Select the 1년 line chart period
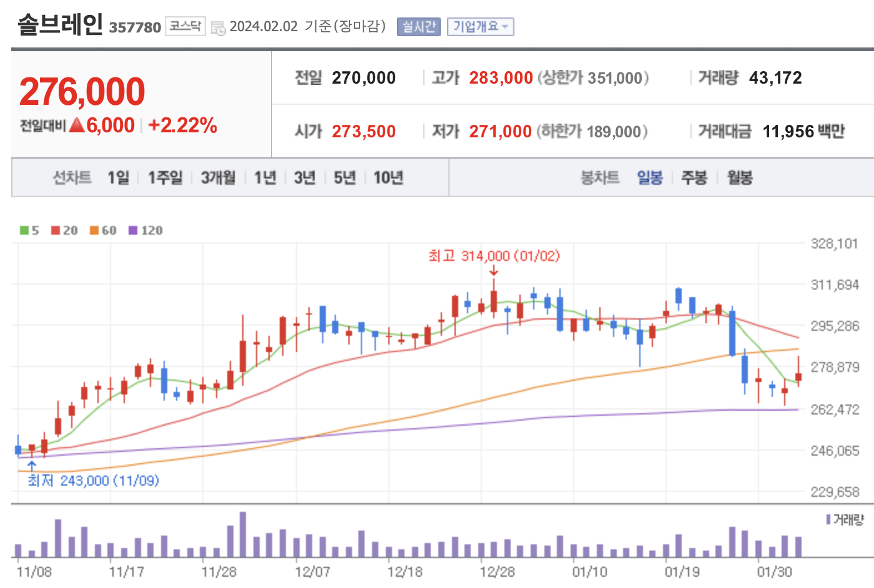The height and width of the screenshot is (588, 874). pos(265,178)
